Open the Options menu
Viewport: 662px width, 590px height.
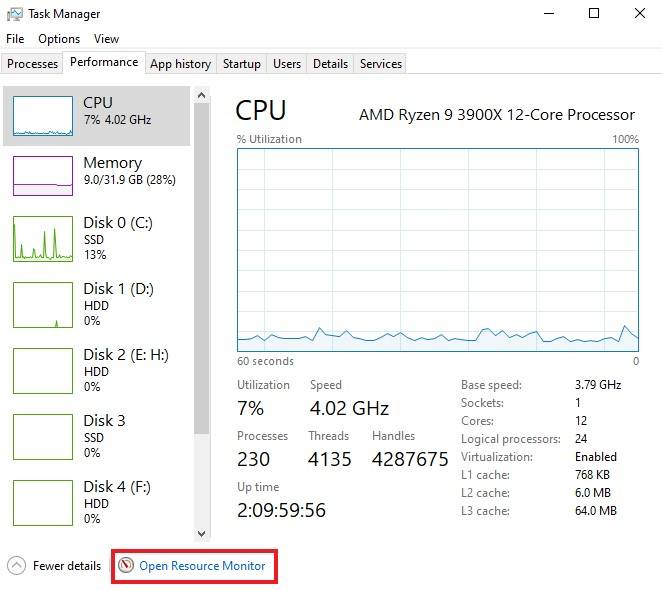pos(59,39)
